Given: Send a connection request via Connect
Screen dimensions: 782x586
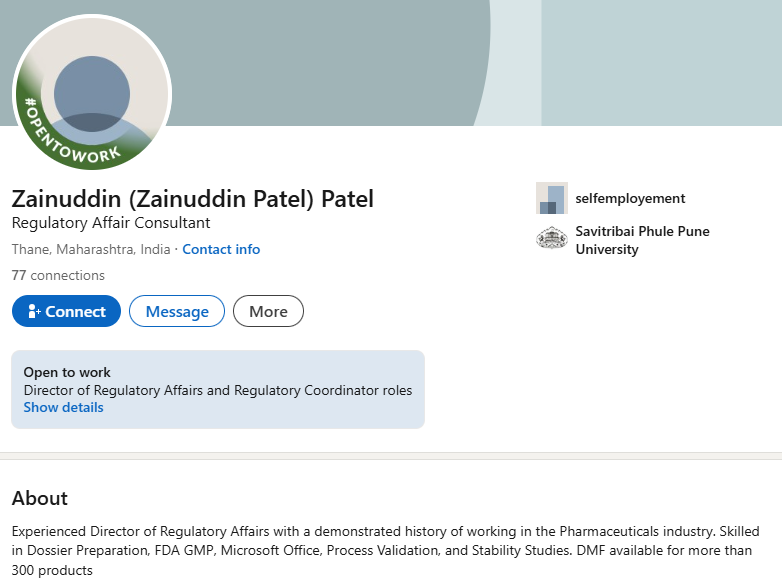Looking at the screenshot, I should tap(66, 311).
